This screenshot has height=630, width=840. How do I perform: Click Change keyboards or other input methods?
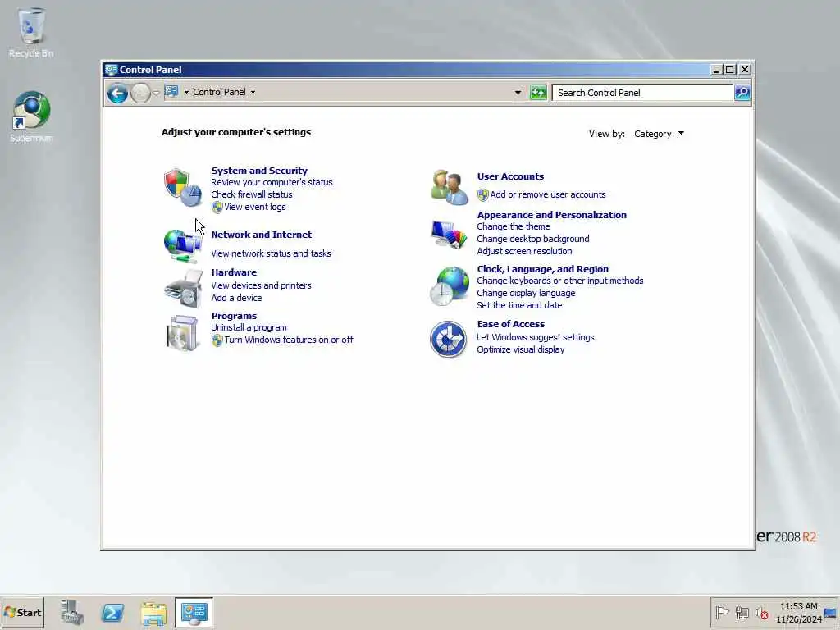click(559, 281)
